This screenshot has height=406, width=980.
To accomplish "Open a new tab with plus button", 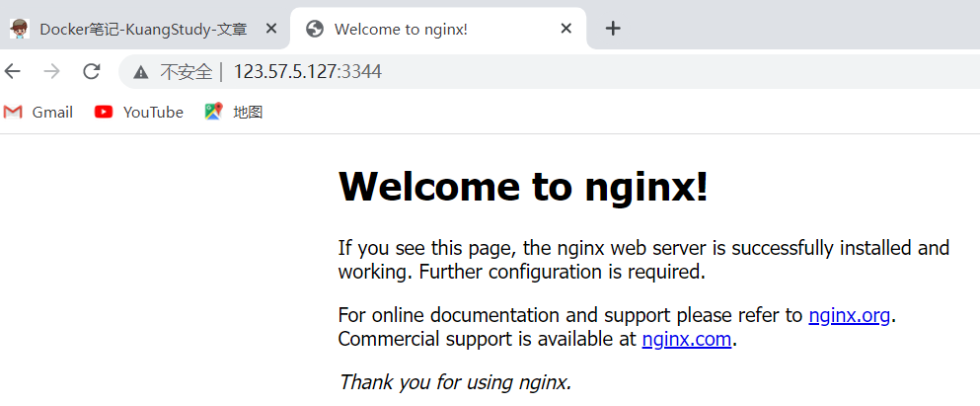I will pos(613,28).
